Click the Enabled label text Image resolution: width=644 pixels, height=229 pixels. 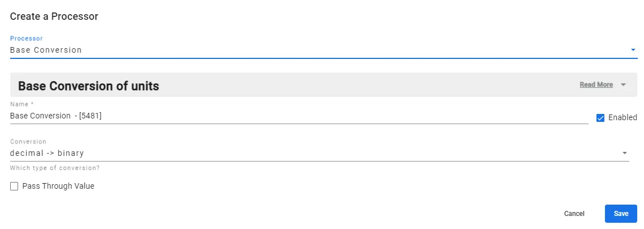(x=622, y=117)
